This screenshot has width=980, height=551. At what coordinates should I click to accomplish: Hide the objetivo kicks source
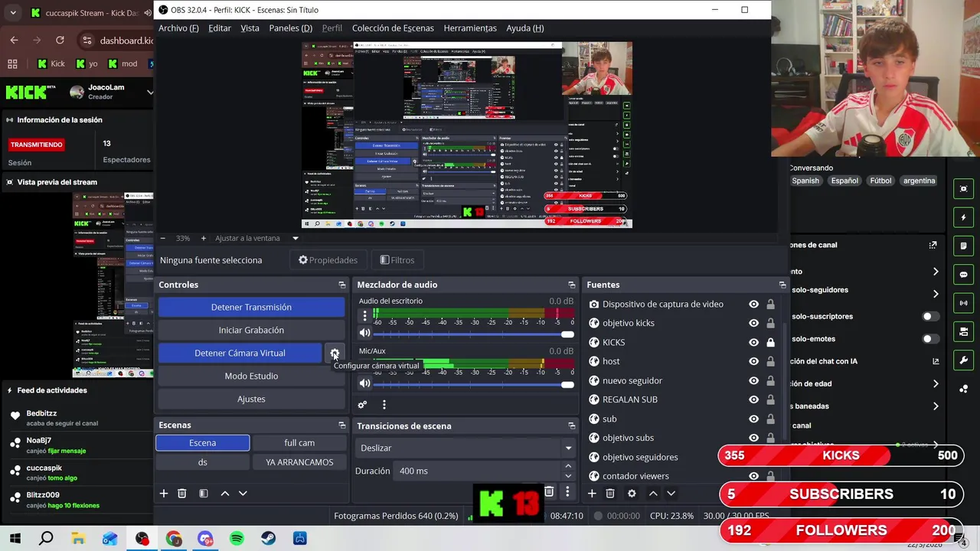(x=753, y=323)
